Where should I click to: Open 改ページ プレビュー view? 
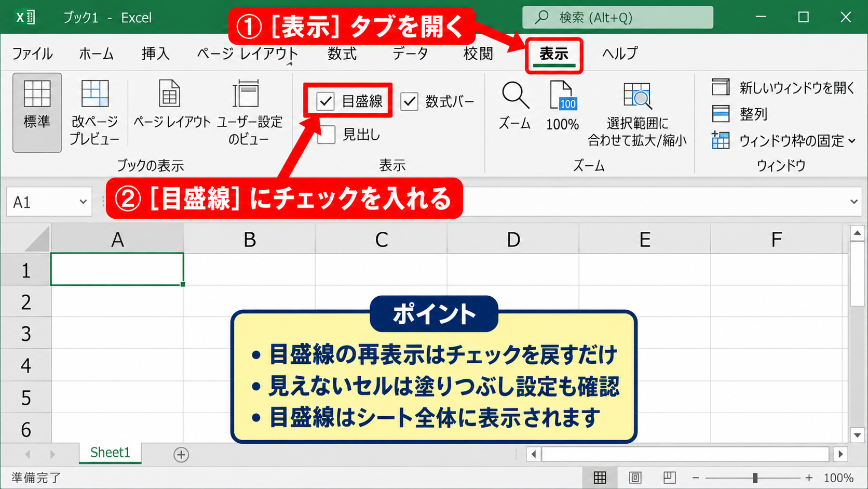pos(94,112)
